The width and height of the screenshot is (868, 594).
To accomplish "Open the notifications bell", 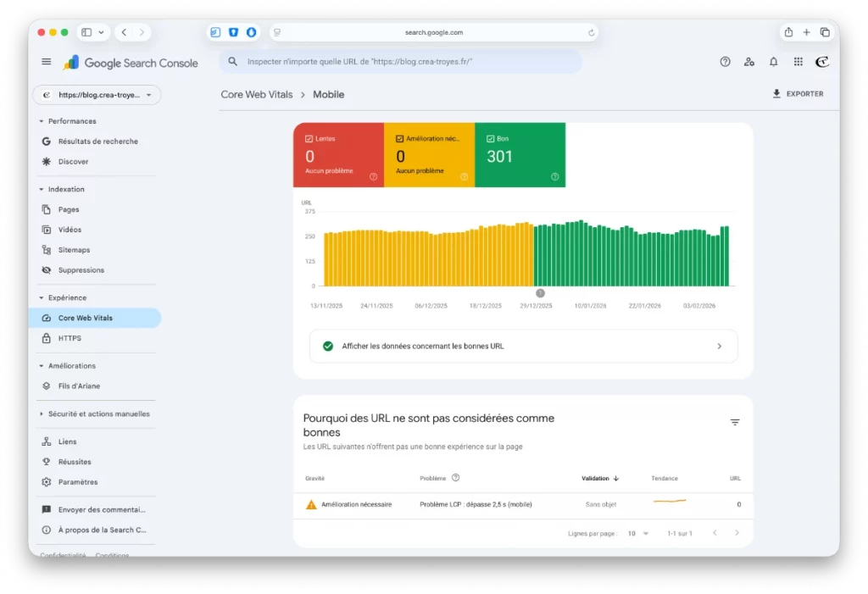I will (773, 62).
